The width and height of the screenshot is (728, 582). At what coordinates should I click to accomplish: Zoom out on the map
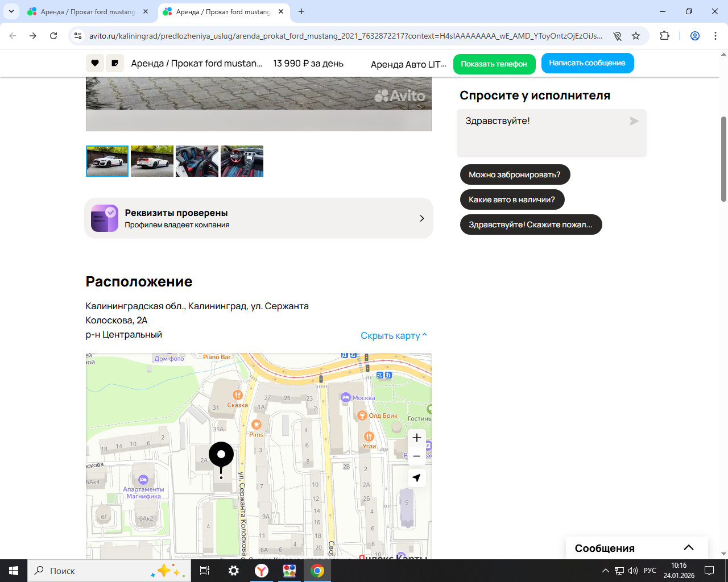point(417,456)
